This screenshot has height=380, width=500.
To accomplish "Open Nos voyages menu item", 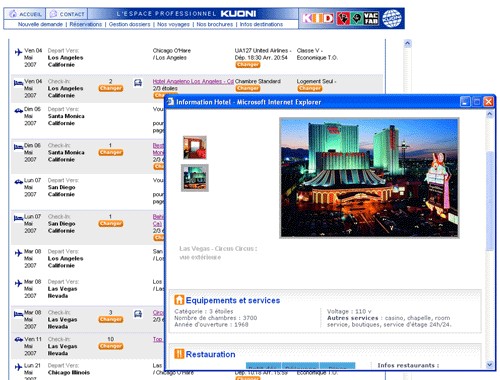I will pyautogui.click(x=173, y=24).
